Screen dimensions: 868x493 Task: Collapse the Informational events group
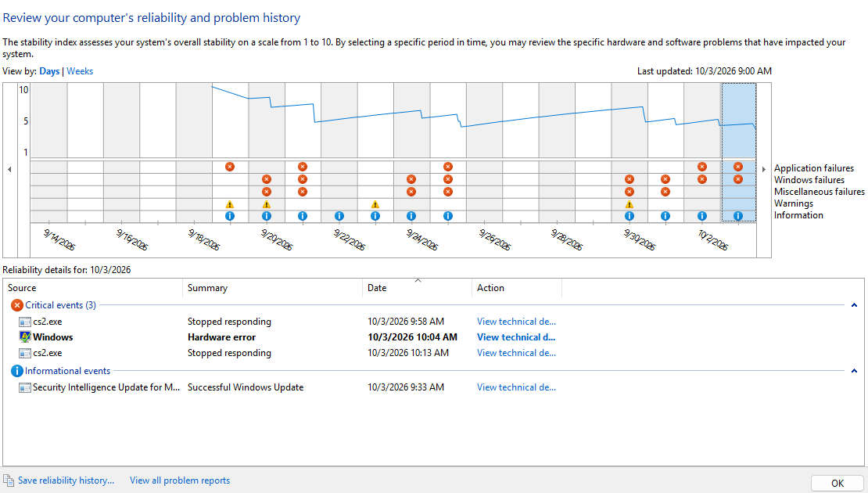(854, 371)
